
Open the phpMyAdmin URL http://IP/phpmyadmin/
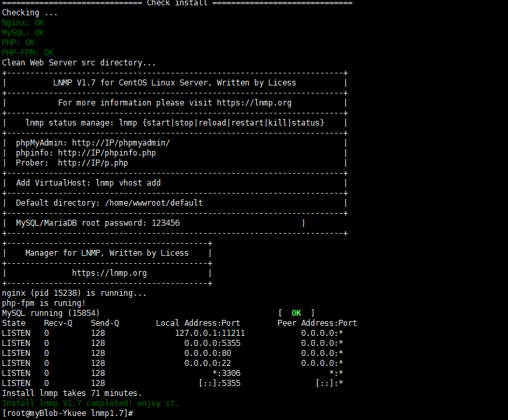click(x=121, y=144)
